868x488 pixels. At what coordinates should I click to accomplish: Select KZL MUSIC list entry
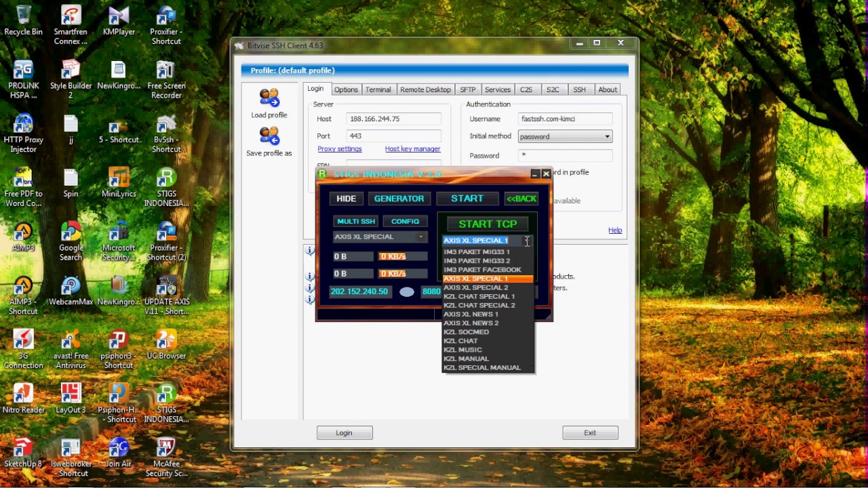[488, 350]
